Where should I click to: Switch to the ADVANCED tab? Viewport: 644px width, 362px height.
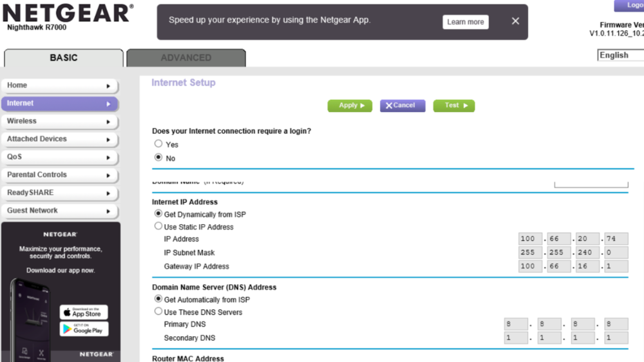pyautogui.click(x=185, y=58)
